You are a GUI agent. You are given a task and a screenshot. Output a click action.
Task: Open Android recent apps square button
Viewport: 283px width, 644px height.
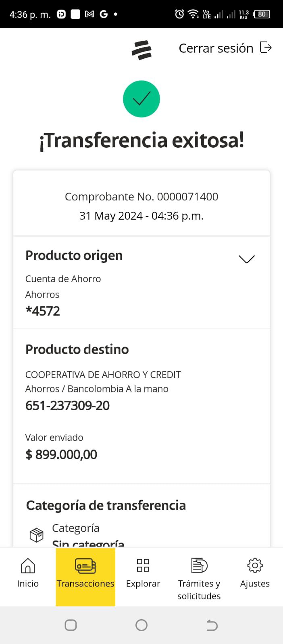click(71, 625)
